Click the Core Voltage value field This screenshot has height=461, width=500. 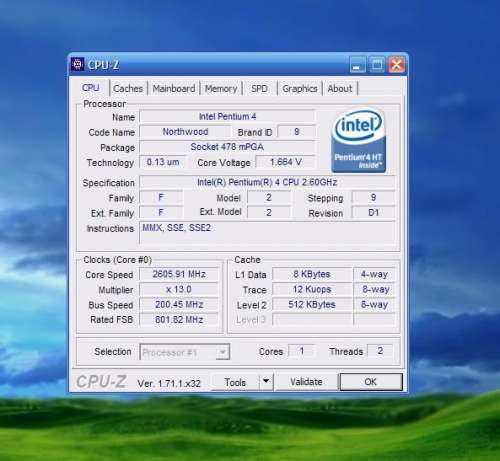click(286, 162)
